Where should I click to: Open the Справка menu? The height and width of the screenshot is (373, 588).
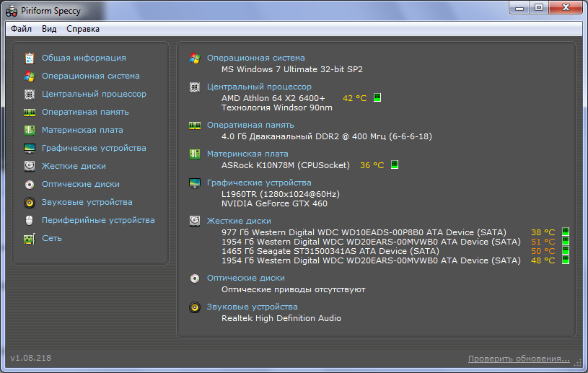coord(83,29)
